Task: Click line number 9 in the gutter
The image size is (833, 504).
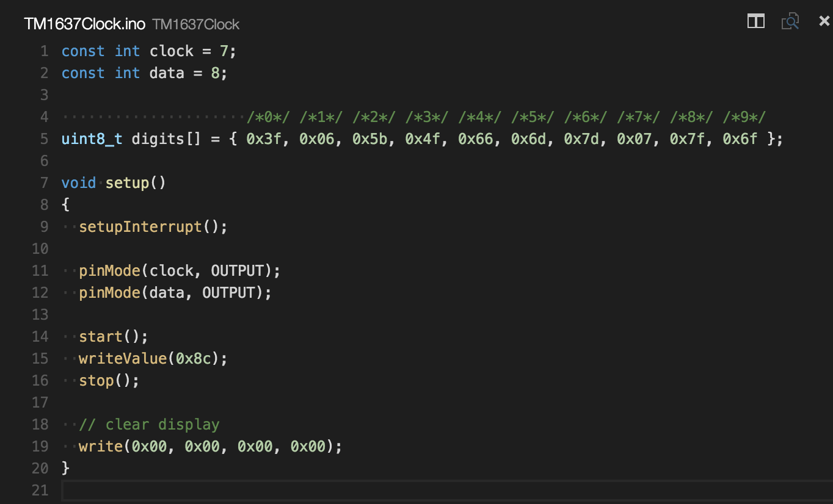Action: [44, 227]
